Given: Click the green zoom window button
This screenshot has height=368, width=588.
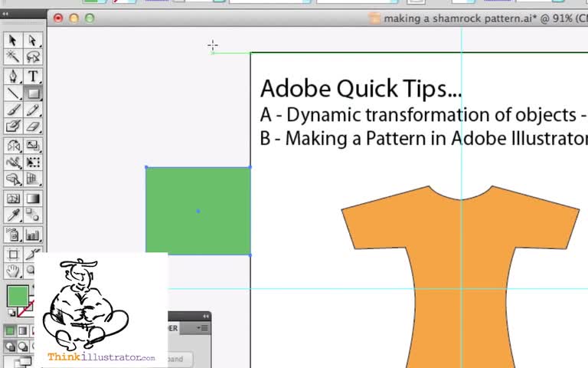Looking at the screenshot, I should 90,18.
